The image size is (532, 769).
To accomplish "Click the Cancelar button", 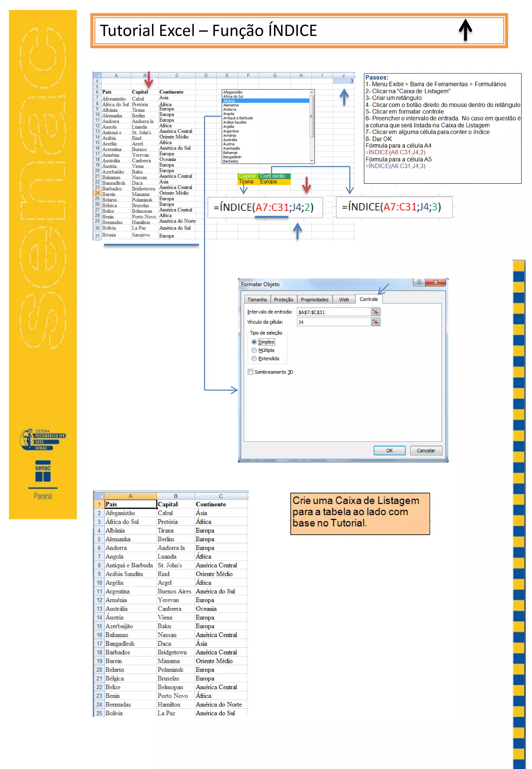I will click(426, 451).
